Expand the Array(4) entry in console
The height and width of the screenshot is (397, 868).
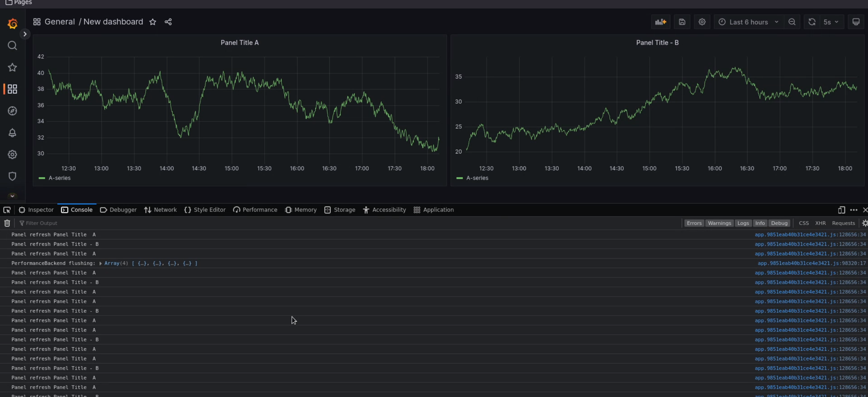click(x=100, y=263)
